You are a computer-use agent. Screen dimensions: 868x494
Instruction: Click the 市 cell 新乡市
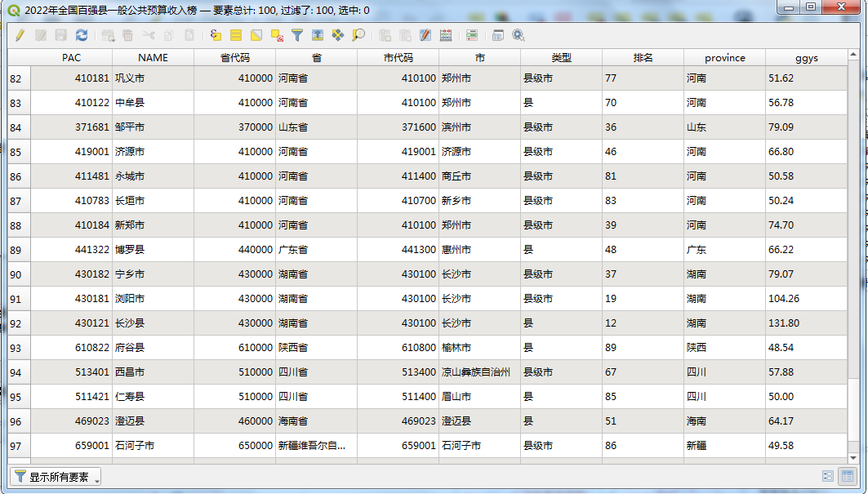479,201
